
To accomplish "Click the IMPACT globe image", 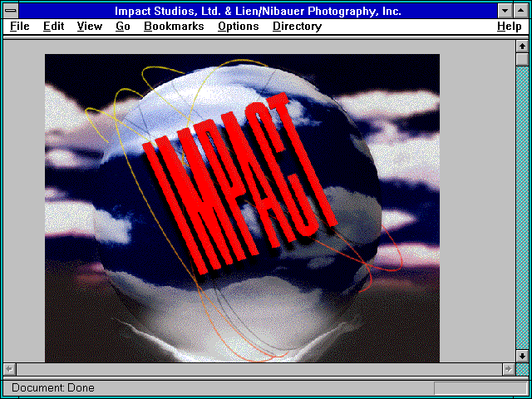I will tap(242, 208).
